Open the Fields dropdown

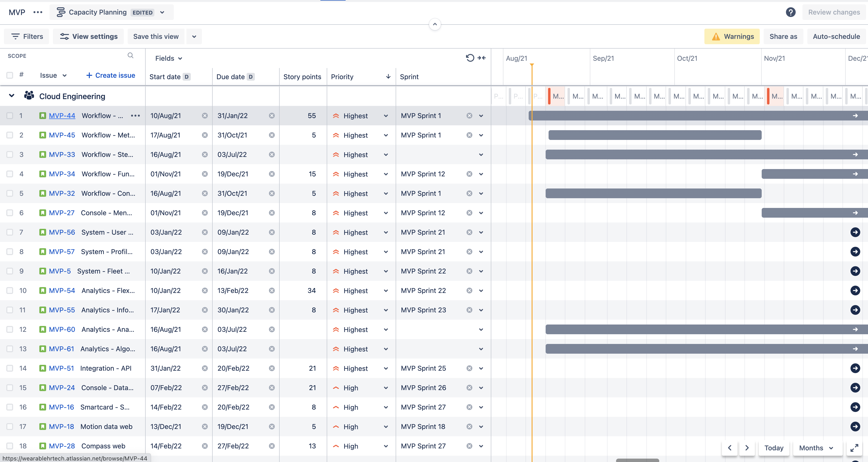click(168, 58)
